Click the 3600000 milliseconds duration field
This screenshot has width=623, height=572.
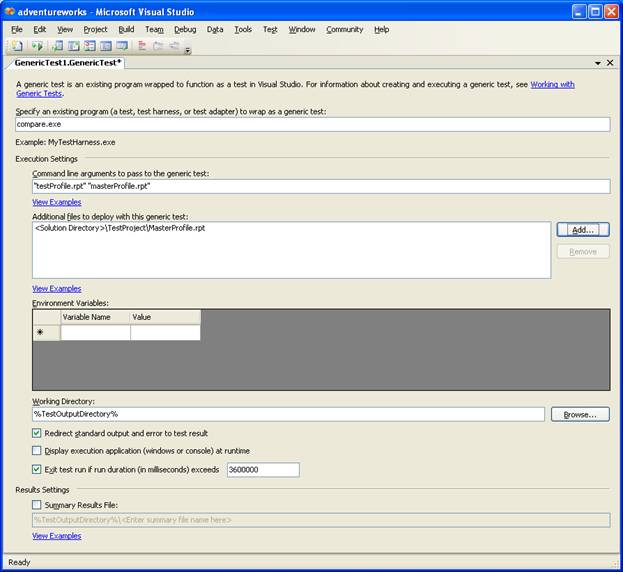[263, 470]
